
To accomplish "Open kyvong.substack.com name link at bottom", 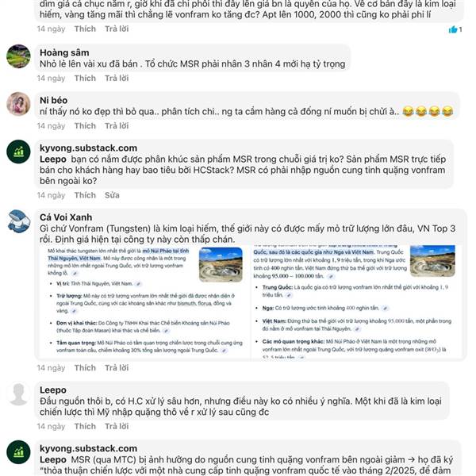I will pos(88,448).
